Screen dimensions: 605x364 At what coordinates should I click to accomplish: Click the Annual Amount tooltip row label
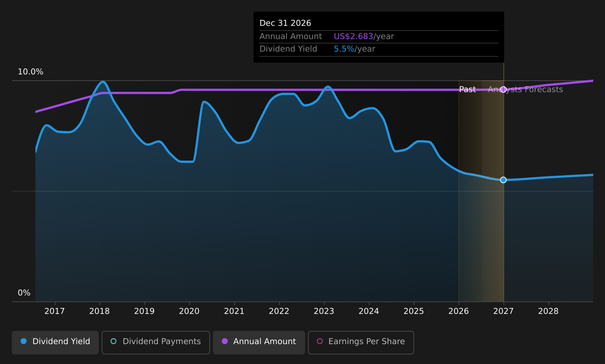[x=291, y=36]
